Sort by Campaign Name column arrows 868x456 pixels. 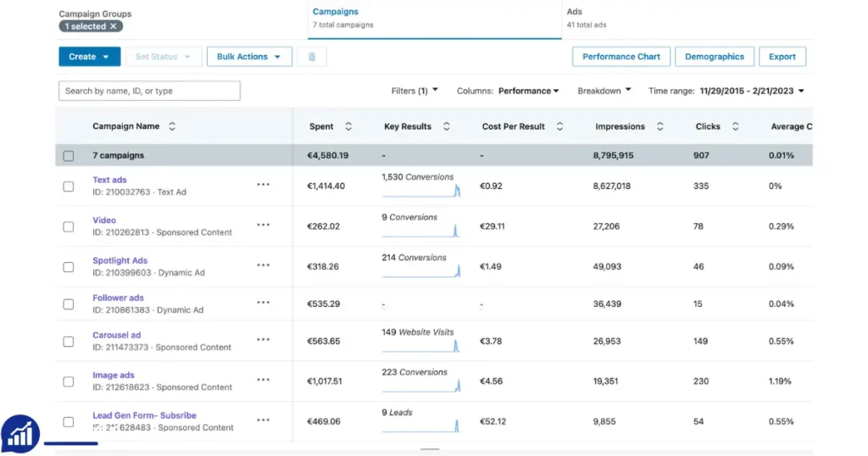[172, 126]
